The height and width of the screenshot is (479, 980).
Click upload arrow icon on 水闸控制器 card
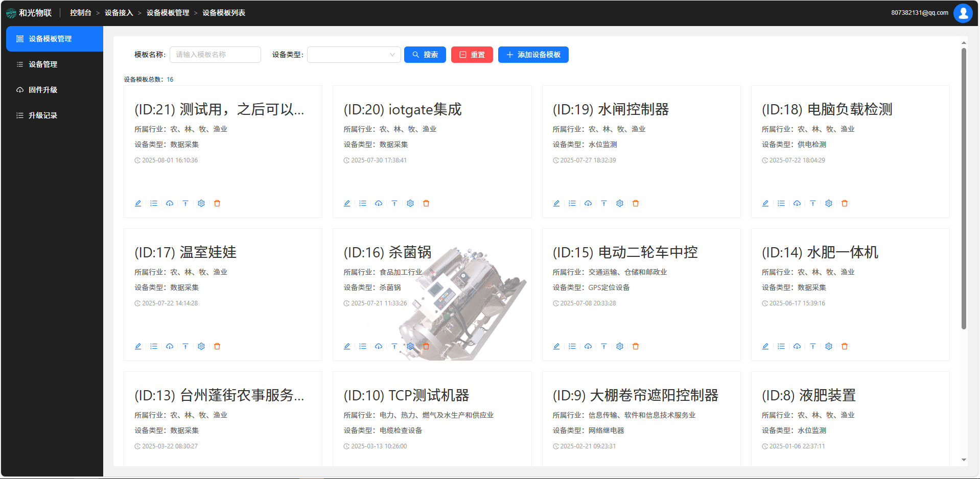(604, 203)
